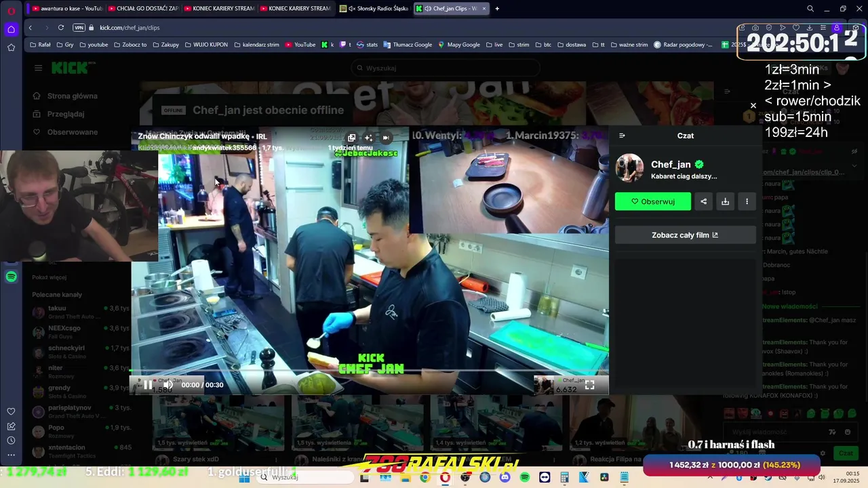Toggle the VPN badge in address bar
Screen dimensions: 868x488
pos(79,28)
